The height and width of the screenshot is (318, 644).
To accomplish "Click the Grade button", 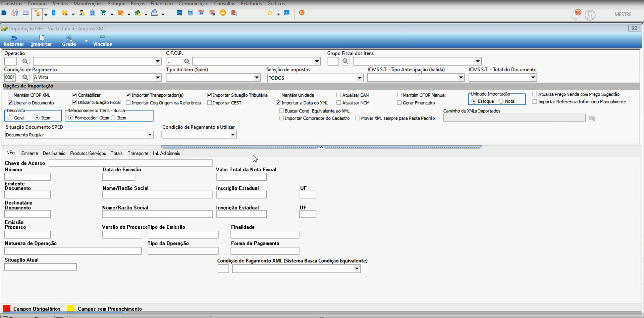I will click(69, 41).
